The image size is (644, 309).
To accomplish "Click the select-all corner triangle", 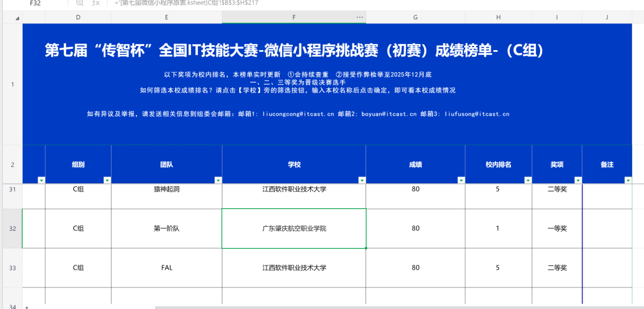I will 17,19.
